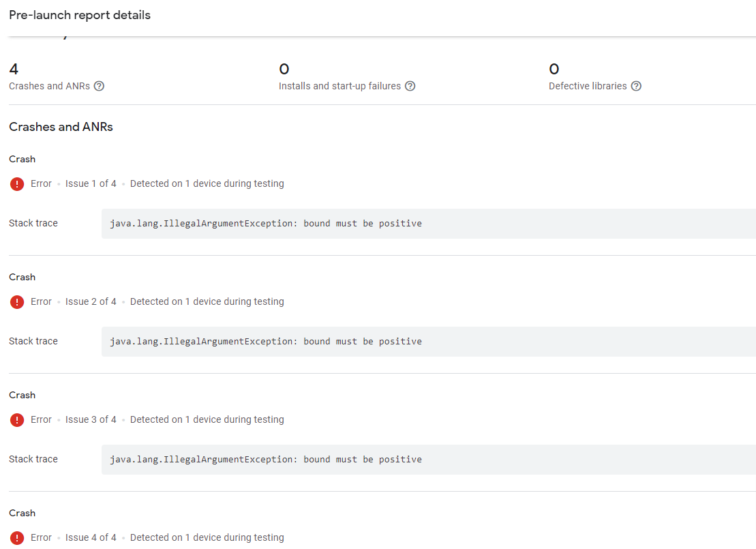Select the Installs and start-up failures label
Screen dimensions: 756x549
[x=339, y=86]
